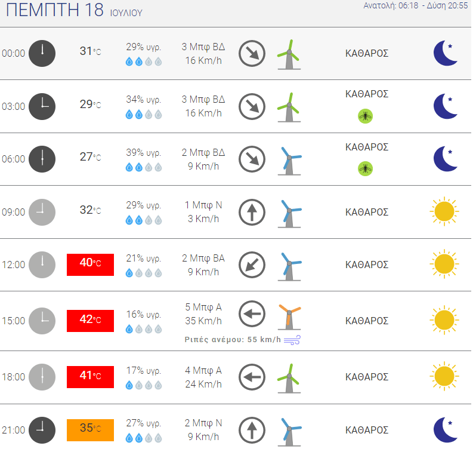The height and width of the screenshot is (455, 476).
Task: Click the ΚΑΘΑΡΟΣ label in the 15:00 row
Action: pos(367,321)
